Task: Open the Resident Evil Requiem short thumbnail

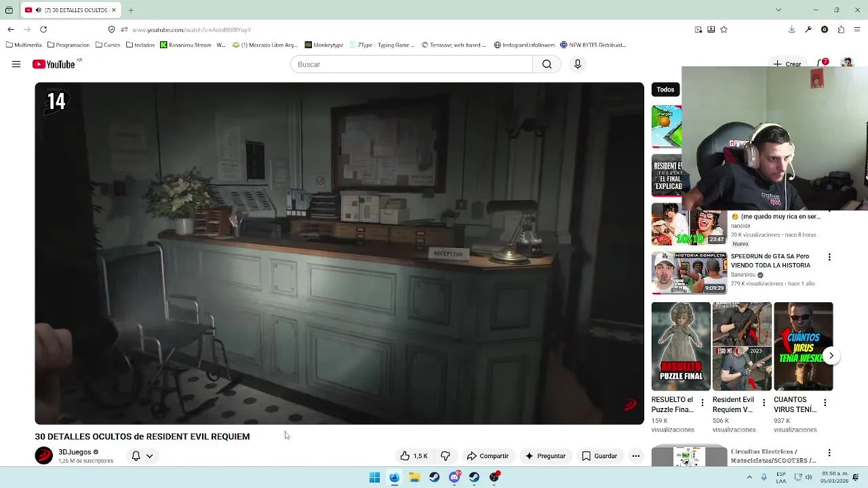Action: (x=742, y=346)
